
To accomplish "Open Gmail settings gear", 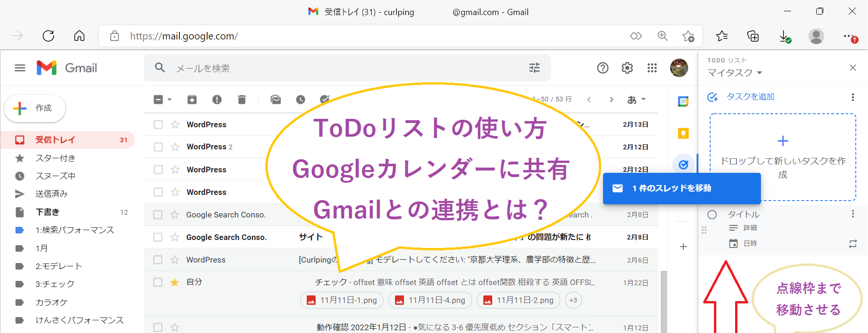I will pos(627,68).
